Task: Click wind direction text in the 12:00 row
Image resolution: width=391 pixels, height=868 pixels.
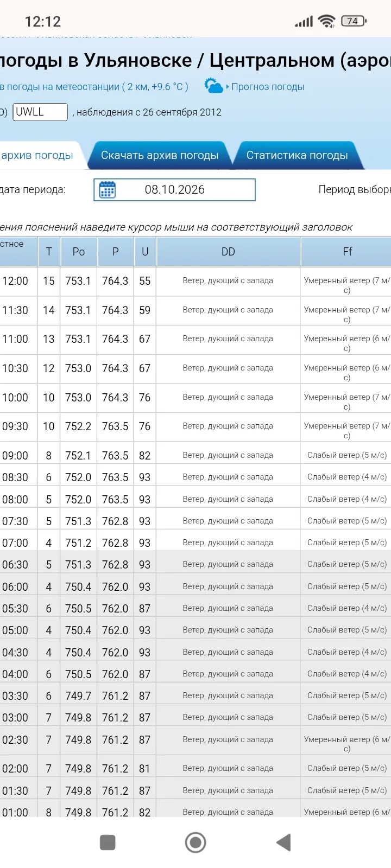Action: coord(228,280)
